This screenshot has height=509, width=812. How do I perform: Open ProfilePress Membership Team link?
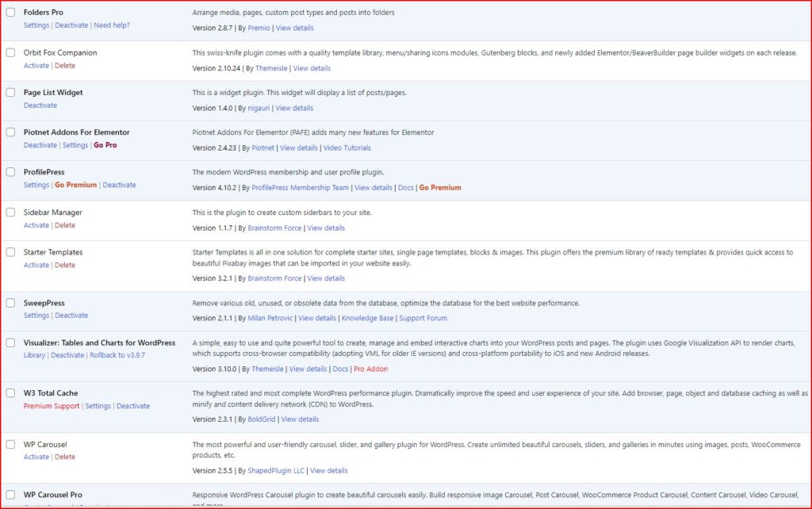click(x=301, y=187)
